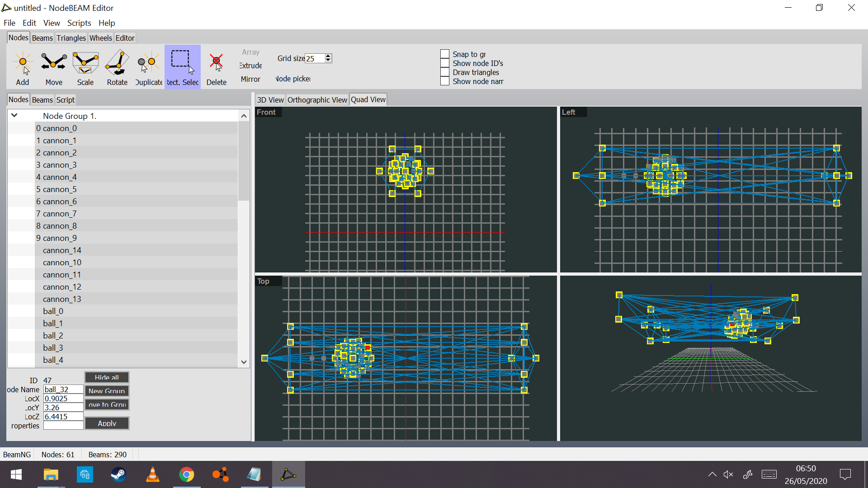Activate the Node picker
868x488 pixels.
click(x=293, y=79)
